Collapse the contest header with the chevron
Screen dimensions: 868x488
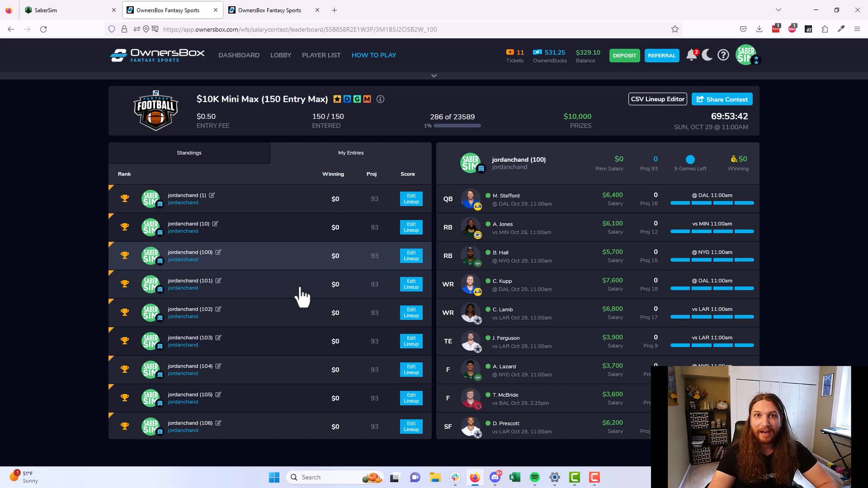click(434, 75)
